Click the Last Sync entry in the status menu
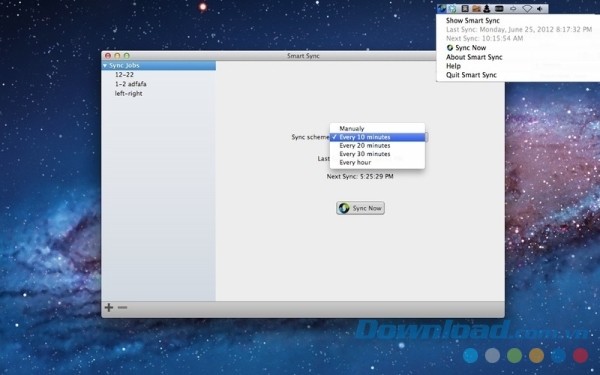Screen dimensions: 600x375 click(518, 29)
